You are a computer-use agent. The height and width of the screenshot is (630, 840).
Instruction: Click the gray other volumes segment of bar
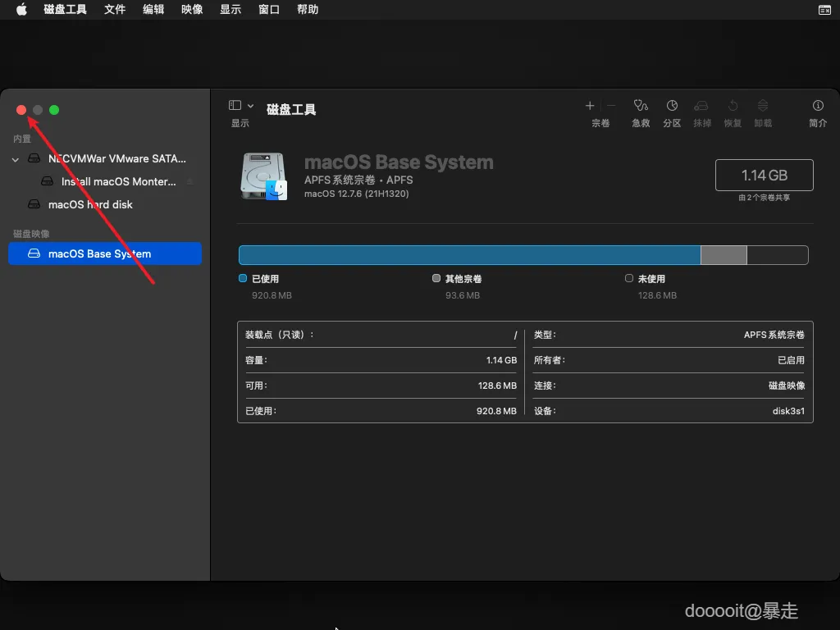[x=724, y=255]
